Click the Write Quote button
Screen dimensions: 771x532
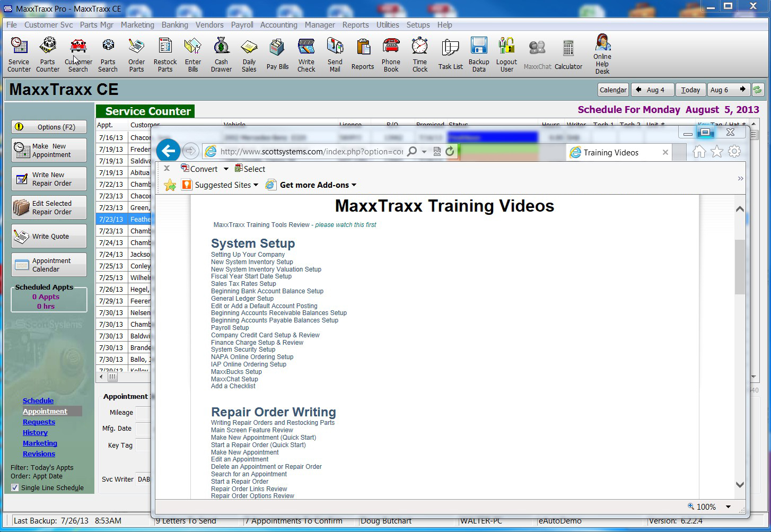pos(49,237)
